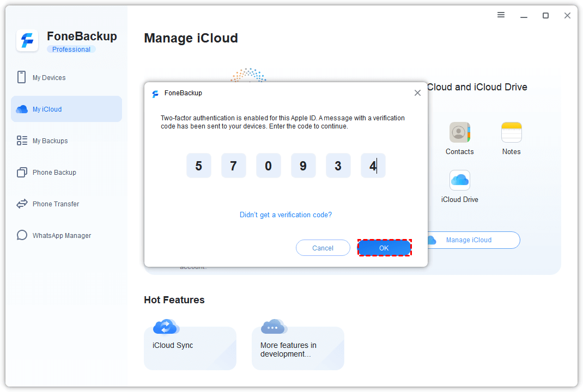Open the iCloud Drive icon
Viewport: 583px width, 392px height.
click(459, 180)
